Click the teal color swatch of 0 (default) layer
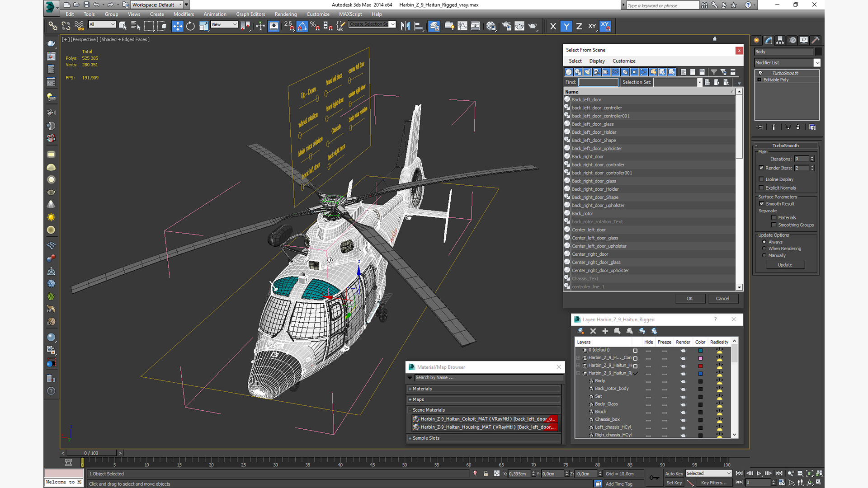The width and height of the screenshot is (868, 488). click(700, 351)
